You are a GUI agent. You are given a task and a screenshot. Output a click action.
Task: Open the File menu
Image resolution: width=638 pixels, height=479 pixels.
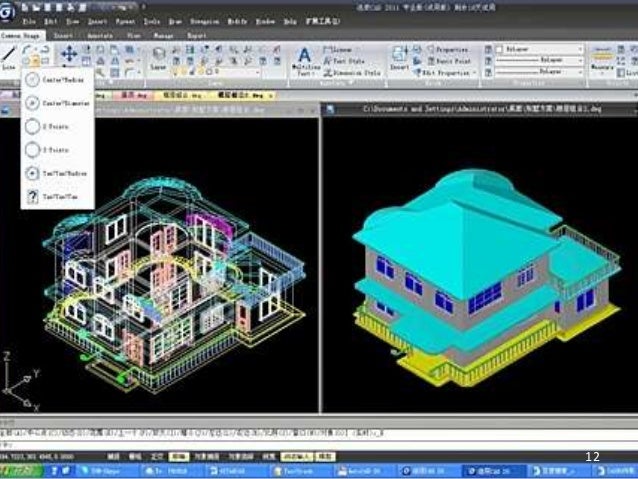pyautogui.click(x=29, y=21)
